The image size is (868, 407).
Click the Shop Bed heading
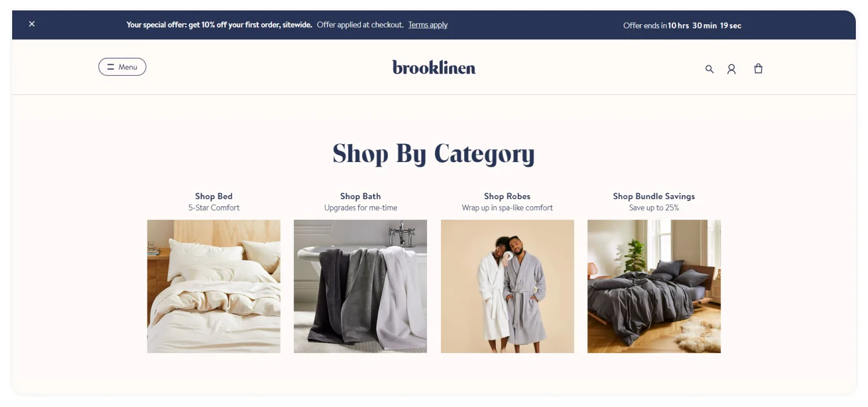[214, 196]
